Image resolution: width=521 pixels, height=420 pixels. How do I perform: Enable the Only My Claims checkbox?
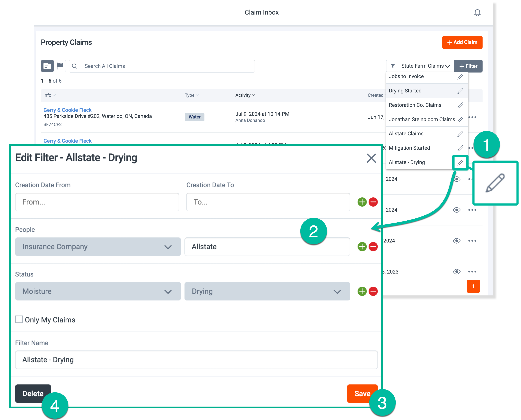coord(19,319)
